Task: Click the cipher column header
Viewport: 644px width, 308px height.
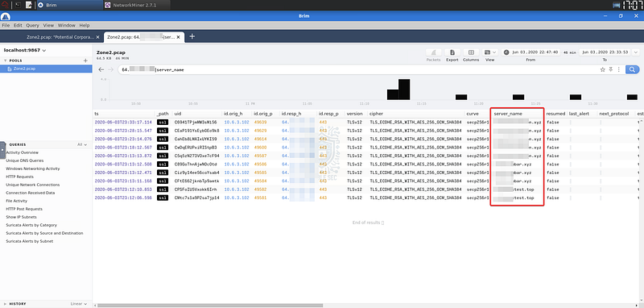Action: click(376, 113)
